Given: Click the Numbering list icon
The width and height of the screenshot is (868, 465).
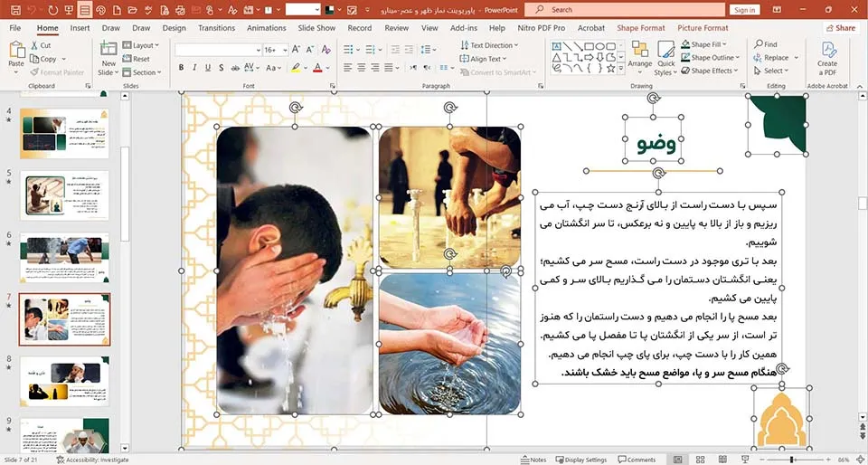Looking at the screenshot, I should [371, 50].
